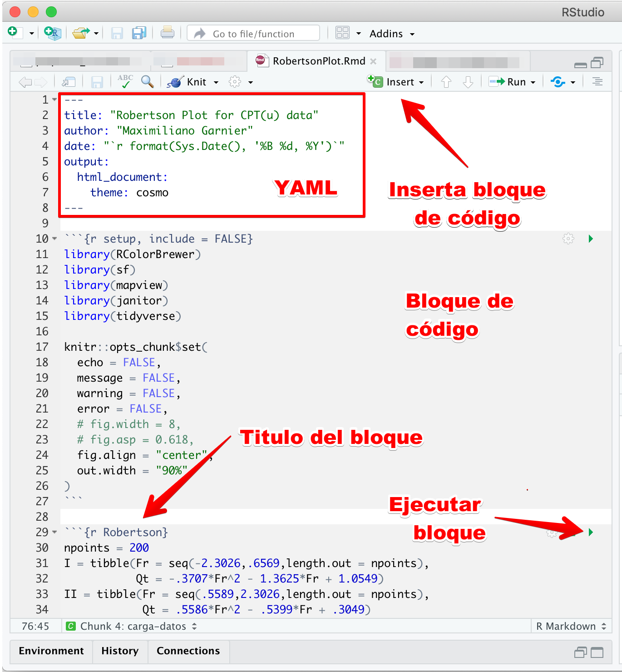Open the document options gear
The width and height of the screenshot is (622, 672).
point(235,82)
